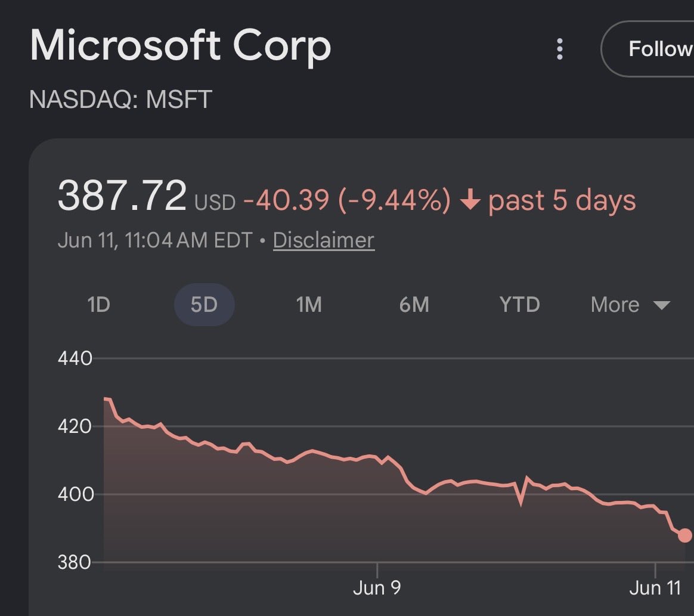Click the down arrow price change icon
The image size is (694, 616).
[x=470, y=200]
